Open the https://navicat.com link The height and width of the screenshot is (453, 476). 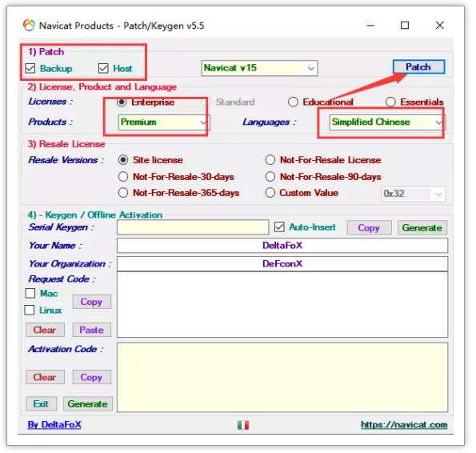404,424
